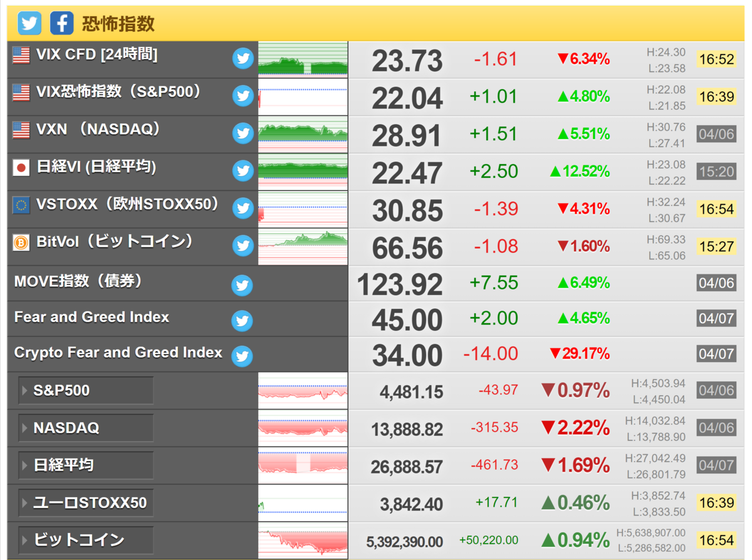Image resolution: width=752 pixels, height=560 pixels.
Task: Click the US flag beside VXN
Action: (21, 130)
